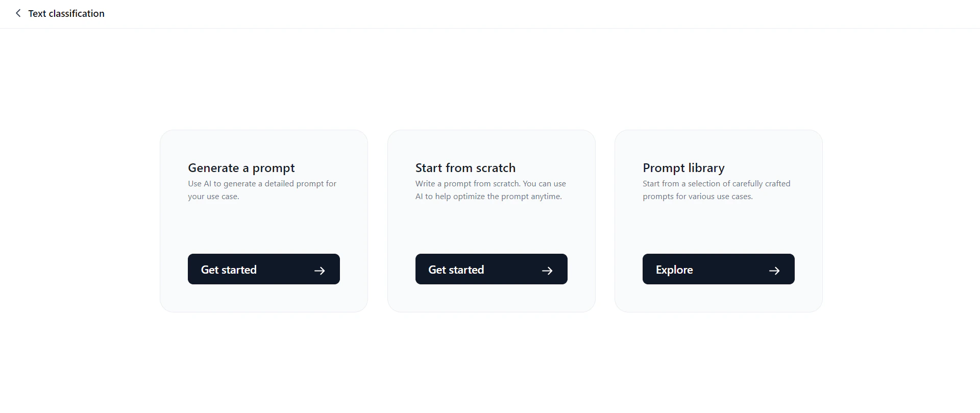Click the Start from scratch heading
The height and width of the screenshot is (413, 980).
[465, 167]
